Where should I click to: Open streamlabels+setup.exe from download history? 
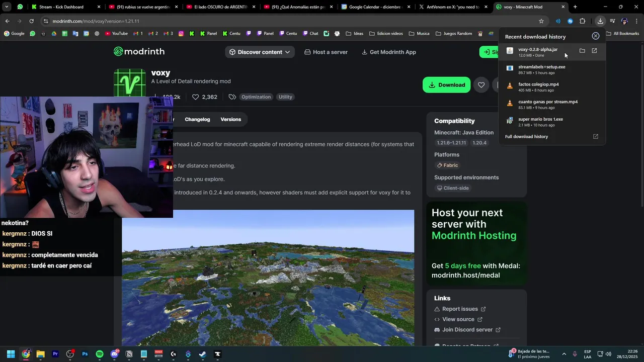click(x=552, y=69)
